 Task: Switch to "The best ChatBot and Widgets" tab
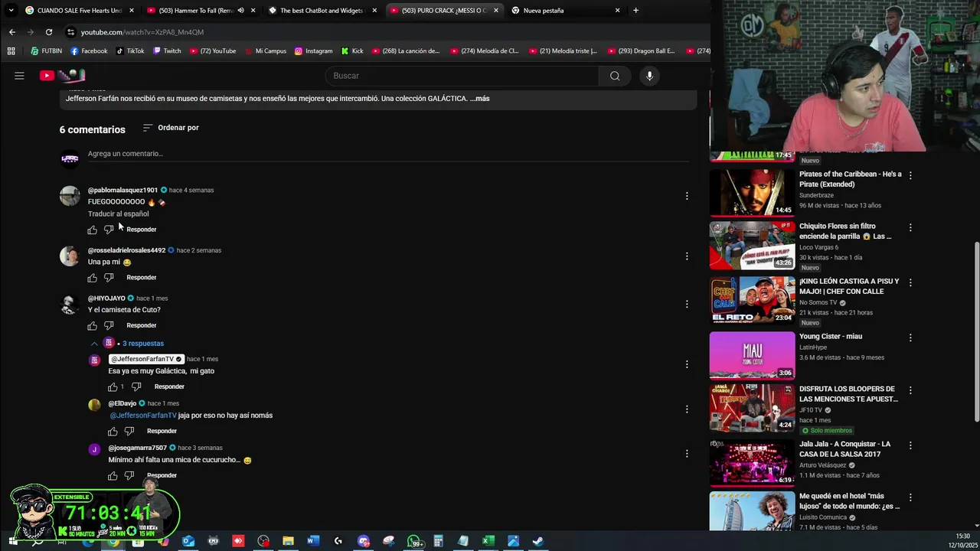[x=322, y=11]
